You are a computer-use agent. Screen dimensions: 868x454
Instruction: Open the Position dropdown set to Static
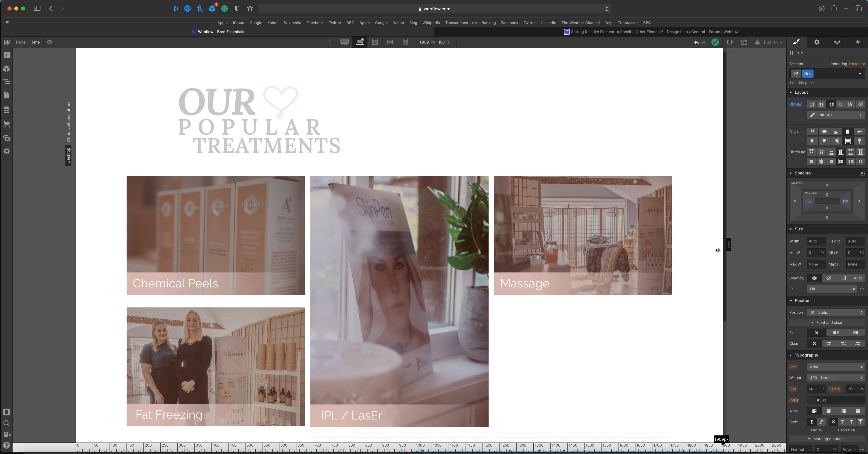click(x=836, y=312)
